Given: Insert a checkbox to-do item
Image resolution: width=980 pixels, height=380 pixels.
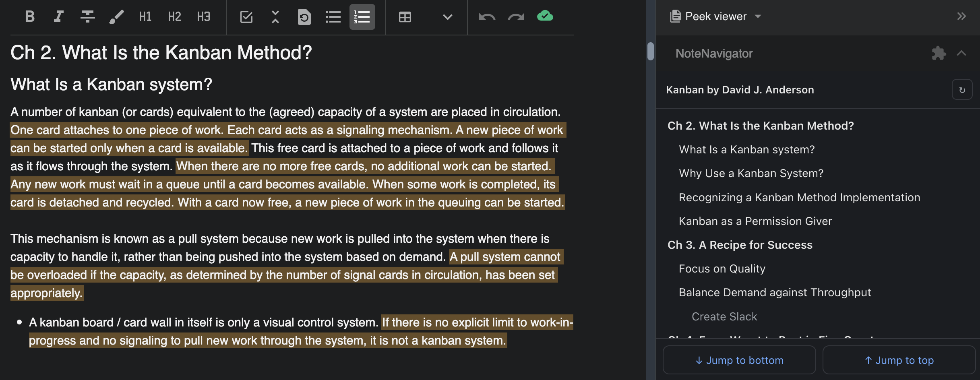Looking at the screenshot, I should tap(246, 17).
